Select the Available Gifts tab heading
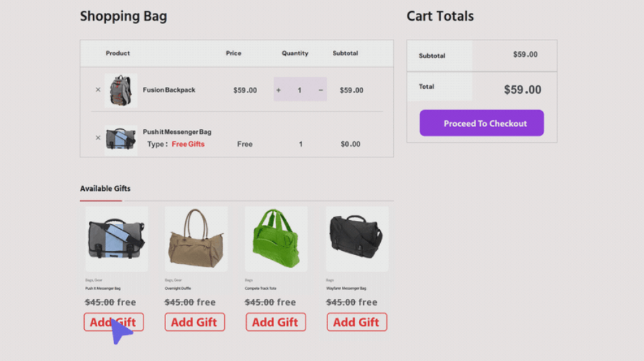 105,189
